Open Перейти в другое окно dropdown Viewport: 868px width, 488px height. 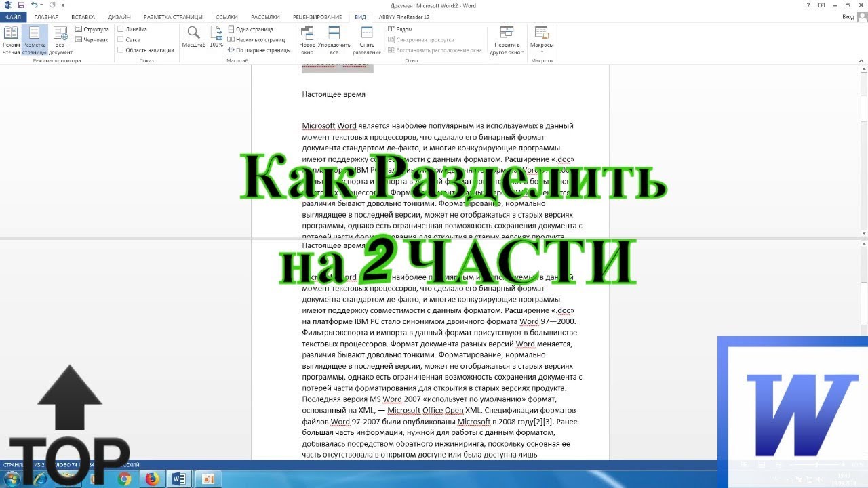pyautogui.click(x=507, y=41)
